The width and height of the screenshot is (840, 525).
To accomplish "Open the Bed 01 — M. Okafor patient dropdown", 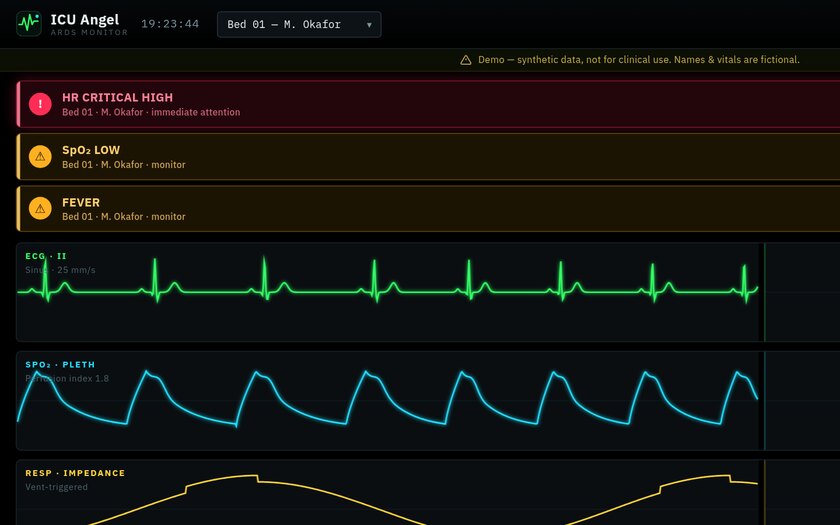I will [299, 25].
